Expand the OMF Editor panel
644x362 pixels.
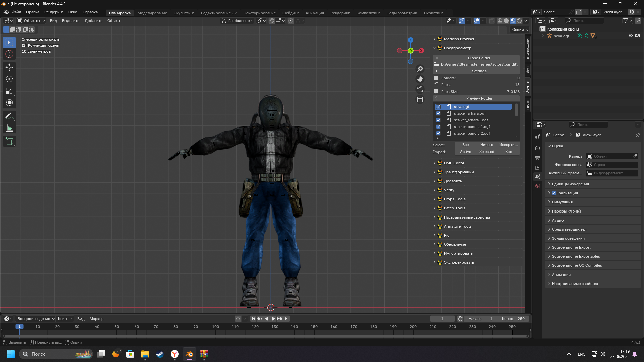[x=454, y=163]
